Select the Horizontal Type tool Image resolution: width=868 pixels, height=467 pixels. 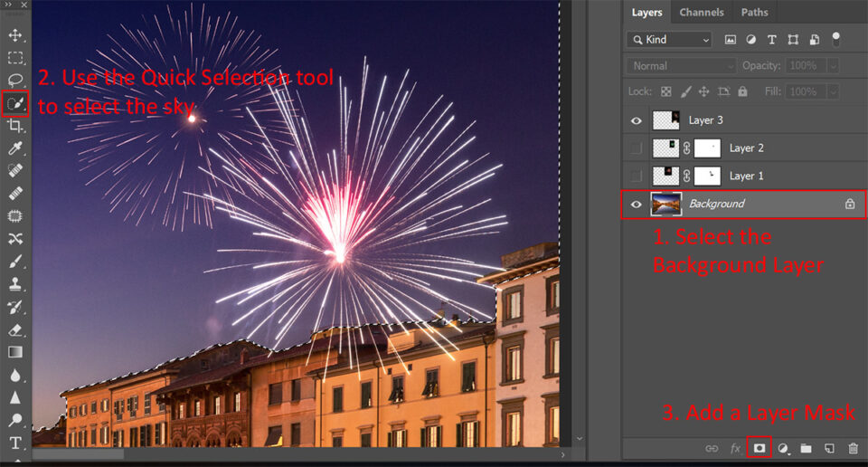tap(15, 443)
